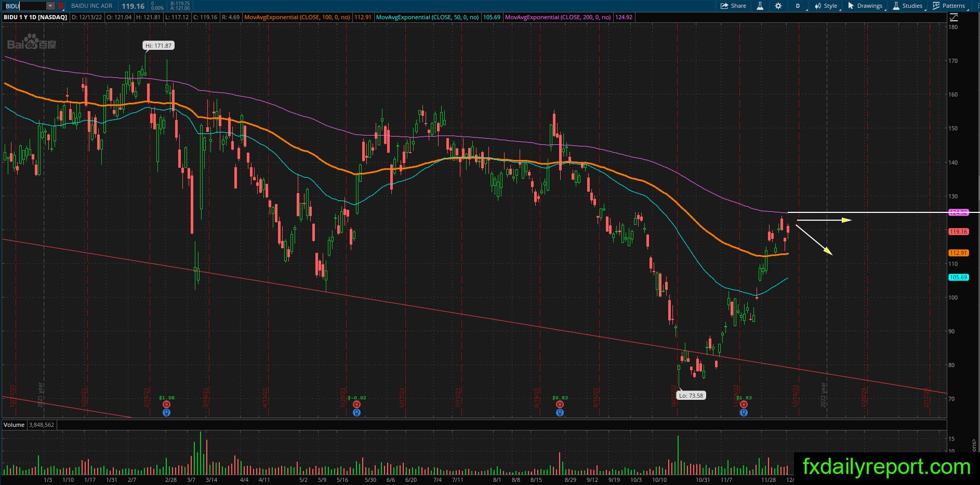Open the symbol selector dropdown arrow
This screenshot has width=980, height=485.
pyautogui.click(x=50, y=6)
